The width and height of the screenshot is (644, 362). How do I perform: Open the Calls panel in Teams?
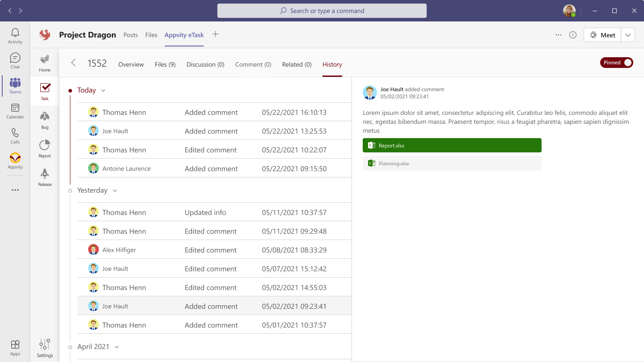[x=15, y=136]
